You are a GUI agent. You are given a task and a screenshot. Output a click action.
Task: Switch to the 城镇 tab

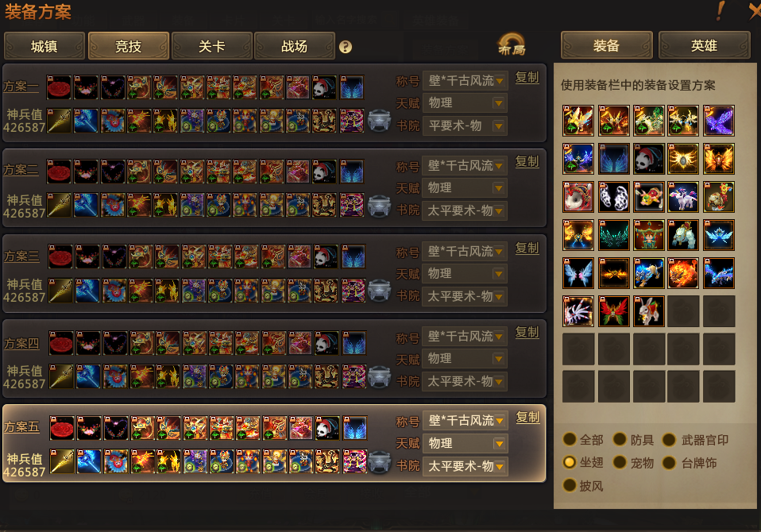coord(44,46)
